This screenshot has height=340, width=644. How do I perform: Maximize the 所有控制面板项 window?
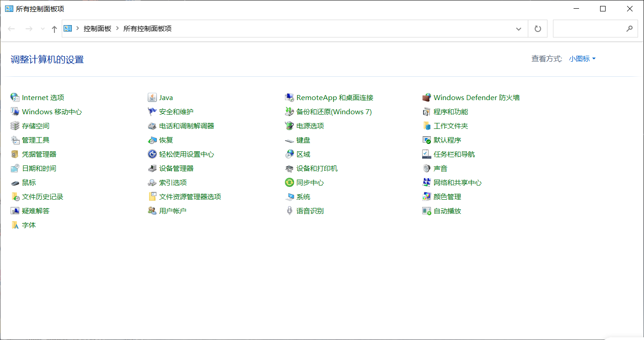tap(603, 9)
